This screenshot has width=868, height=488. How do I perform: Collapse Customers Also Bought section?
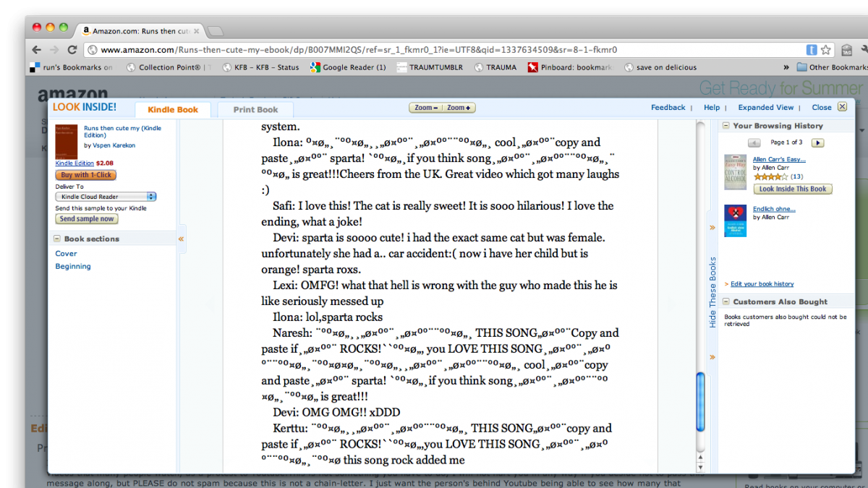coord(726,302)
